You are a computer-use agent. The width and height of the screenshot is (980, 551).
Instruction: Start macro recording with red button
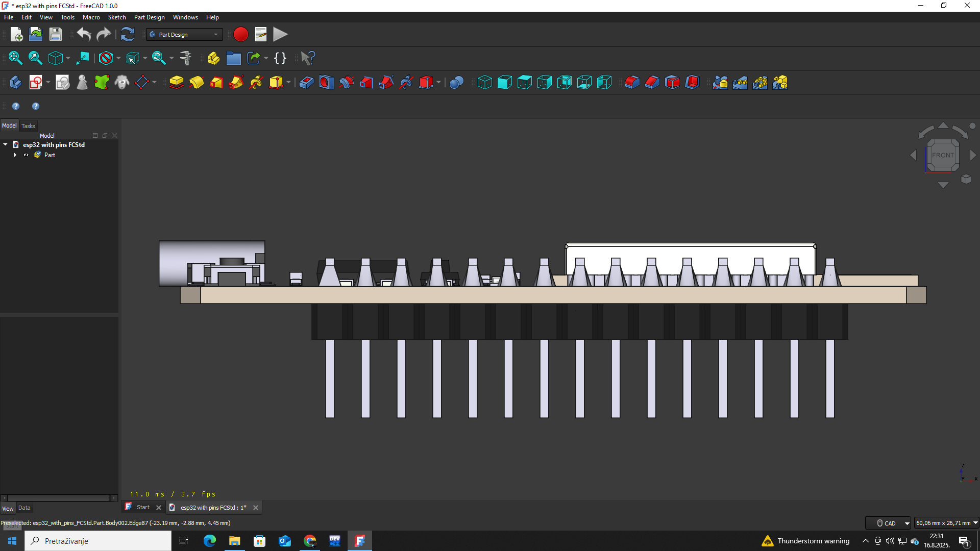coord(240,35)
